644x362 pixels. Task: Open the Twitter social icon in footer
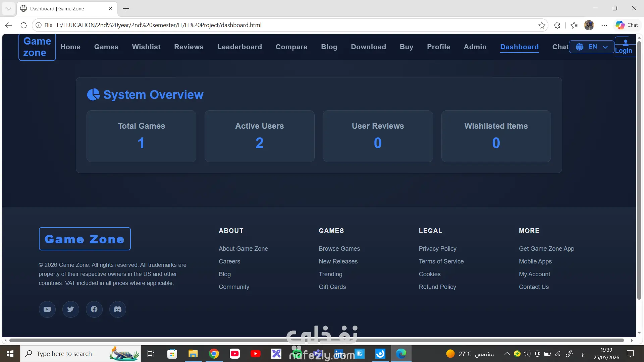(x=71, y=309)
